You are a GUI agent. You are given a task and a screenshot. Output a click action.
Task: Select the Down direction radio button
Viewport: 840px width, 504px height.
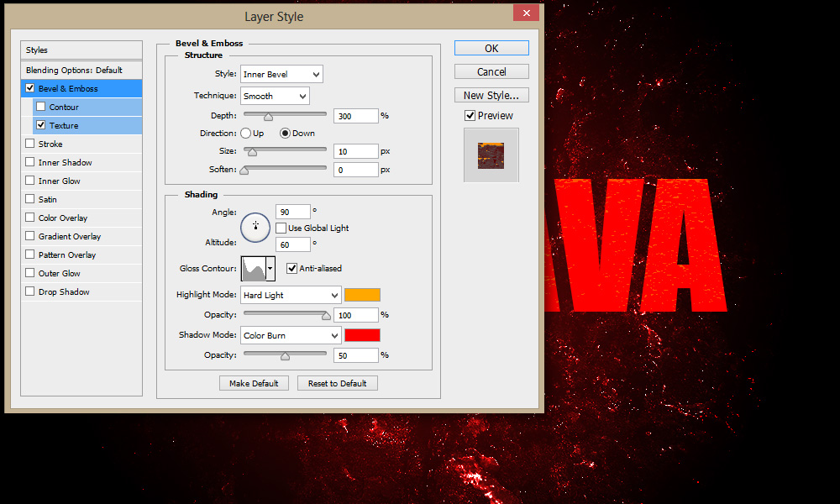[x=285, y=134]
